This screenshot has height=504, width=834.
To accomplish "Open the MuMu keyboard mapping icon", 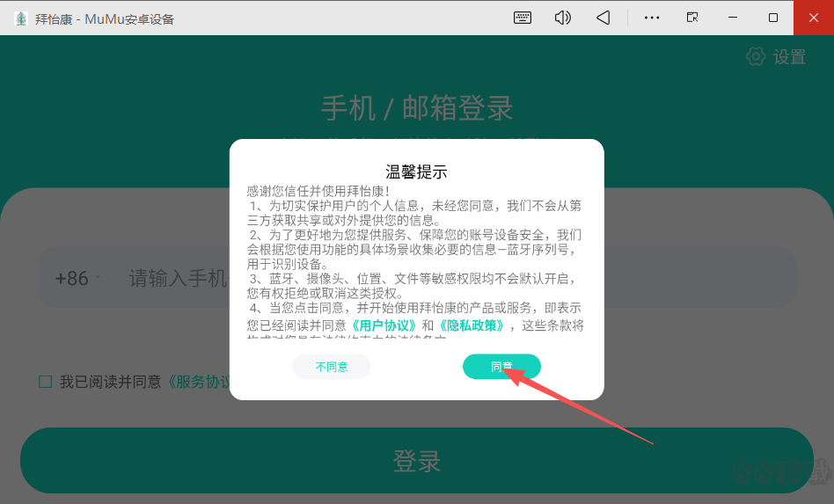I will coord(523,18).
